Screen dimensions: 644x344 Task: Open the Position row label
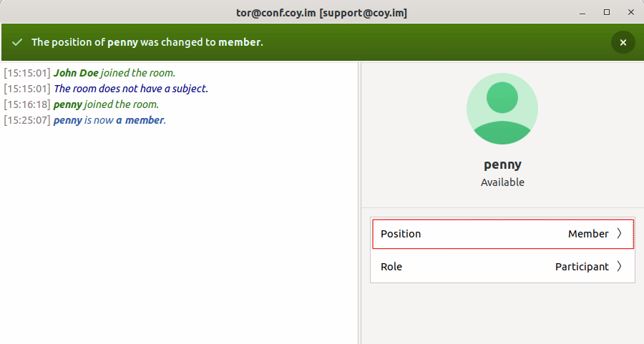click(401, 234)
